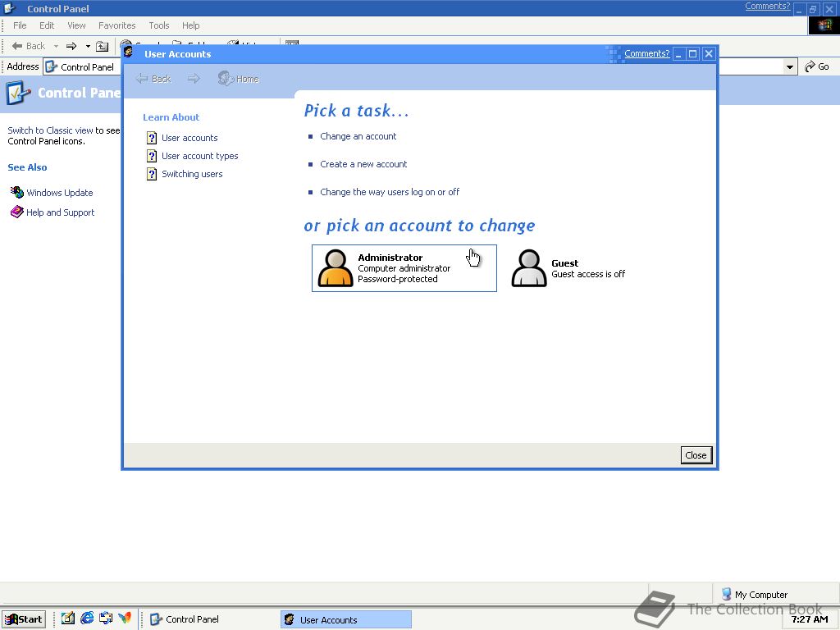Click Change the way users log on or off
The width and height of the screenshot is (840, 630).
coord(390,192)
